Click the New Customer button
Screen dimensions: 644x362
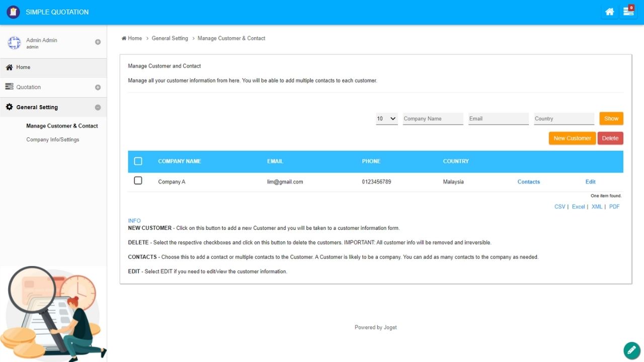coord(572,138)
